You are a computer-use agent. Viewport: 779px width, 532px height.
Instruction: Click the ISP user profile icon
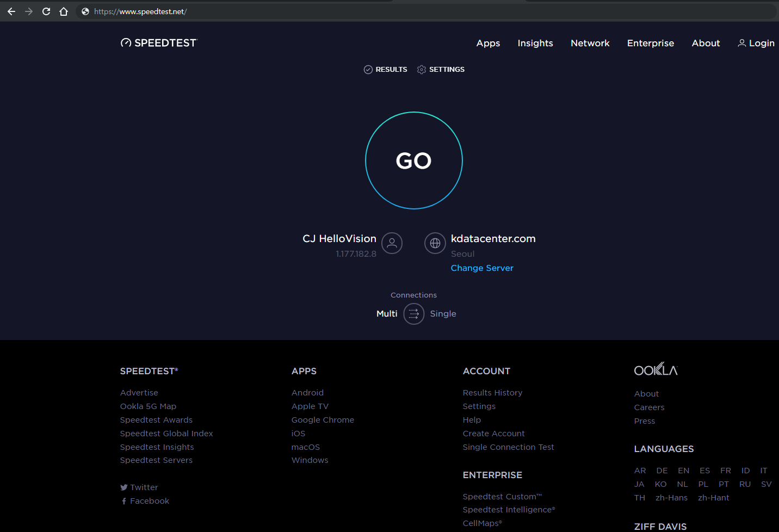tap(392, 243)
